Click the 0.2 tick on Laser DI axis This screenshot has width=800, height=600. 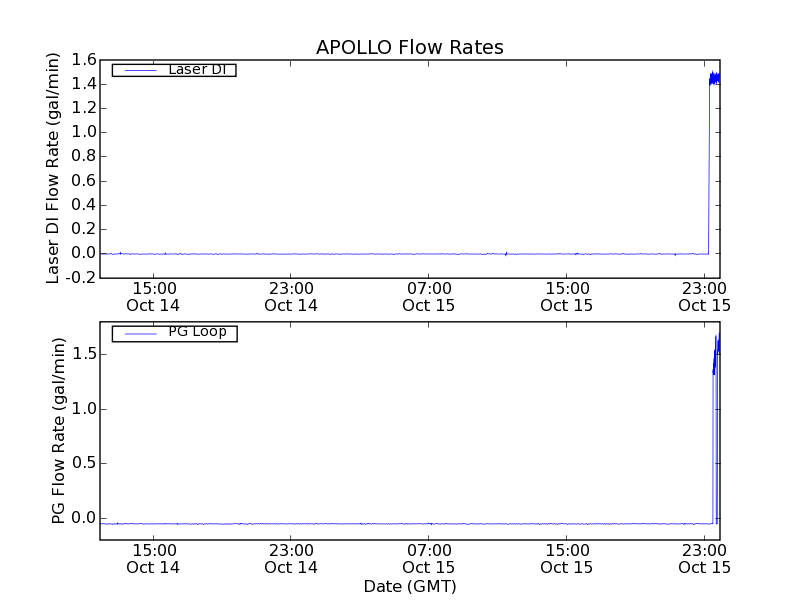[x=84, y=229]
